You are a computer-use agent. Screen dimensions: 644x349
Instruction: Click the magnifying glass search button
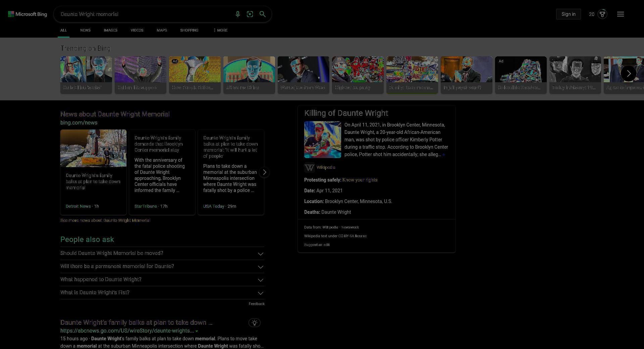point(263,14)
